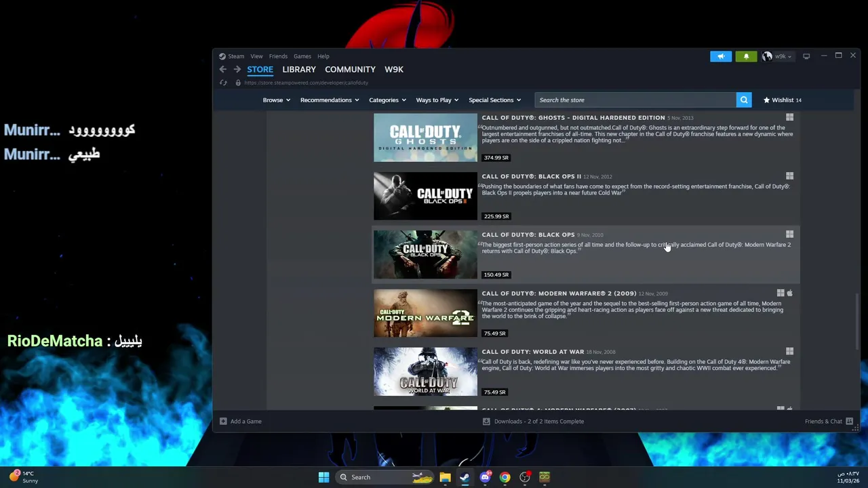
Task: Expand the Browse dropdown
Action: point(276,100)
